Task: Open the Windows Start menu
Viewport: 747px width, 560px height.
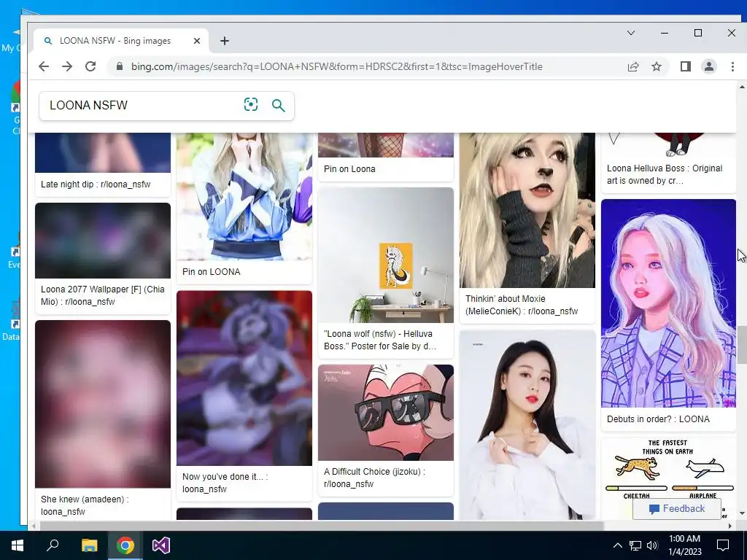Action: coord(18,545)
